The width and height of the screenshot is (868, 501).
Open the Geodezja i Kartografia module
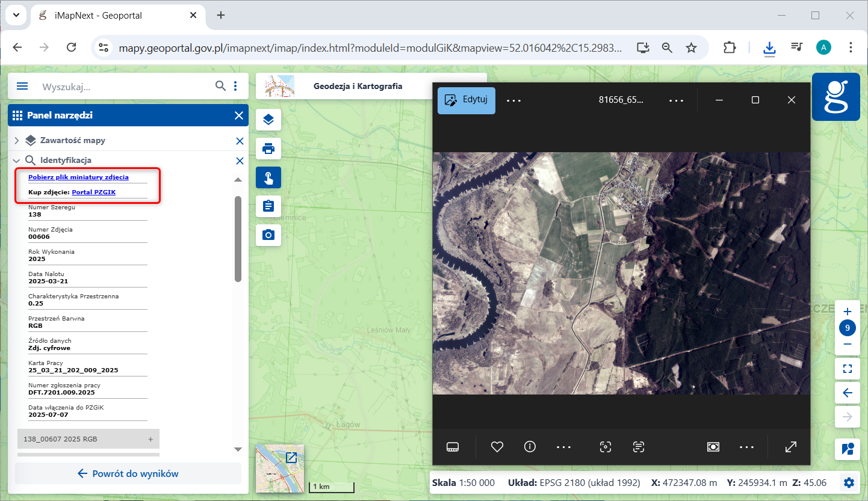(x=358, y=86)
